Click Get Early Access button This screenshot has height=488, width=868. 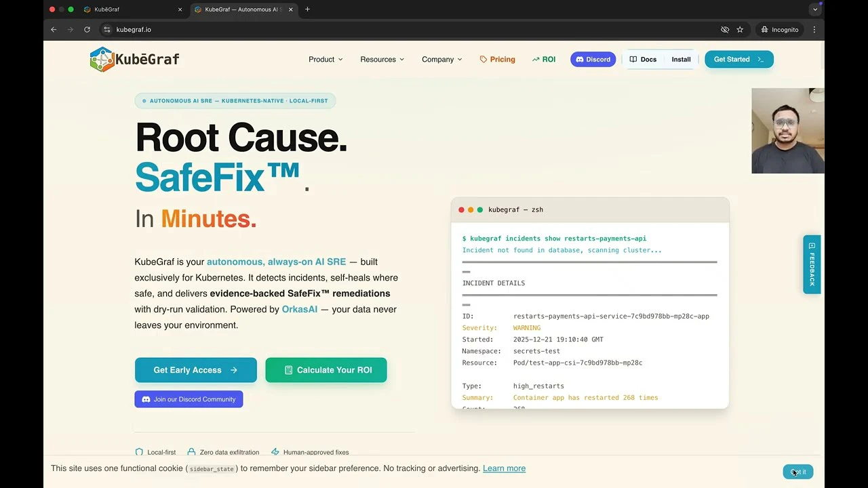195,370
